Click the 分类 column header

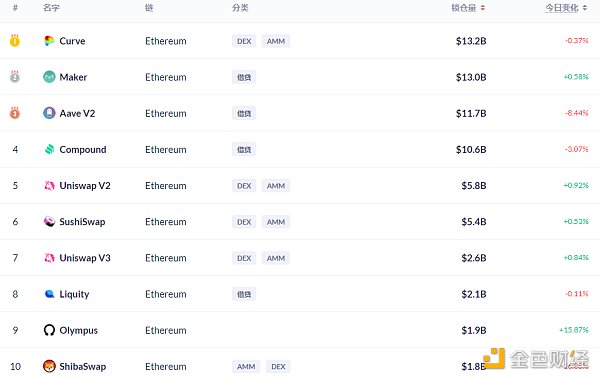click(240, 8)
